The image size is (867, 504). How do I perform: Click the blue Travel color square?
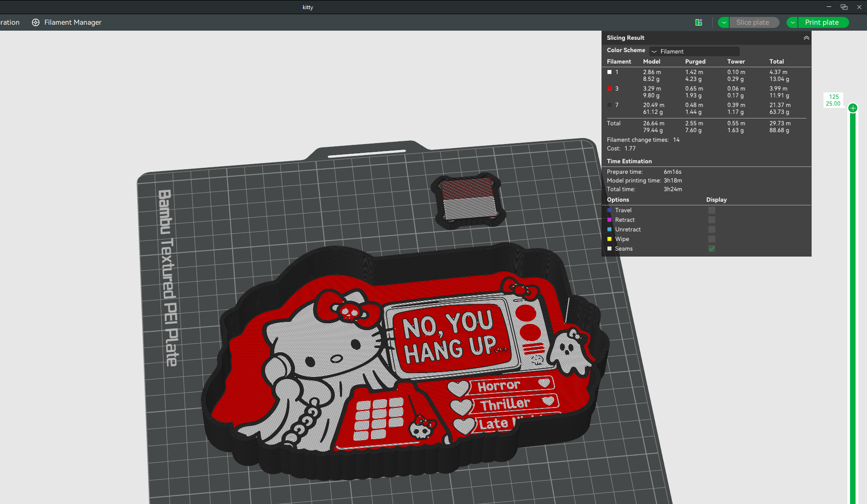[609, 210]
